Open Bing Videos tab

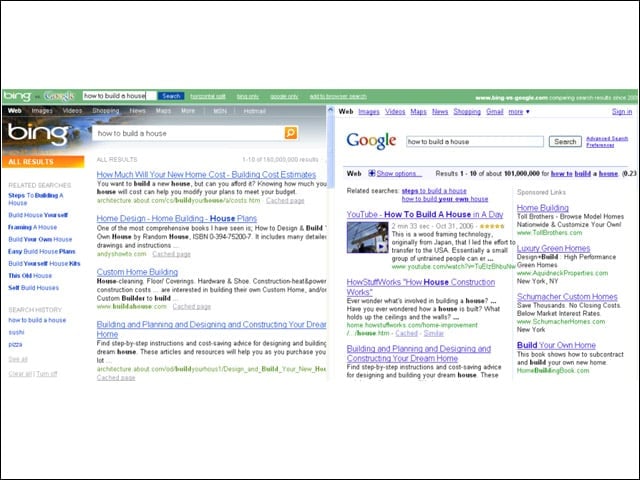(72, 111)
